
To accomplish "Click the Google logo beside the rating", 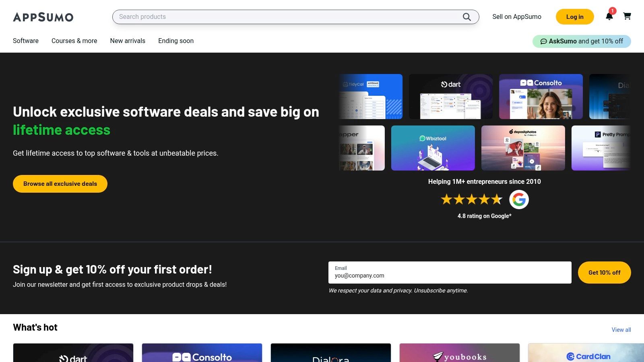I will click(519, 199).
